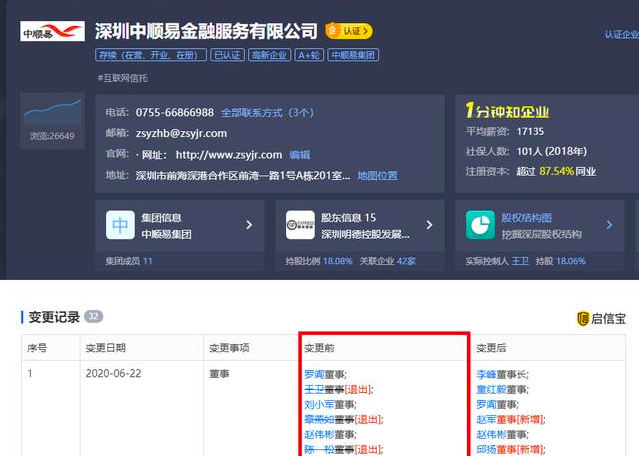
Task: Open the 地图位置 link
Action: point(377,176)
